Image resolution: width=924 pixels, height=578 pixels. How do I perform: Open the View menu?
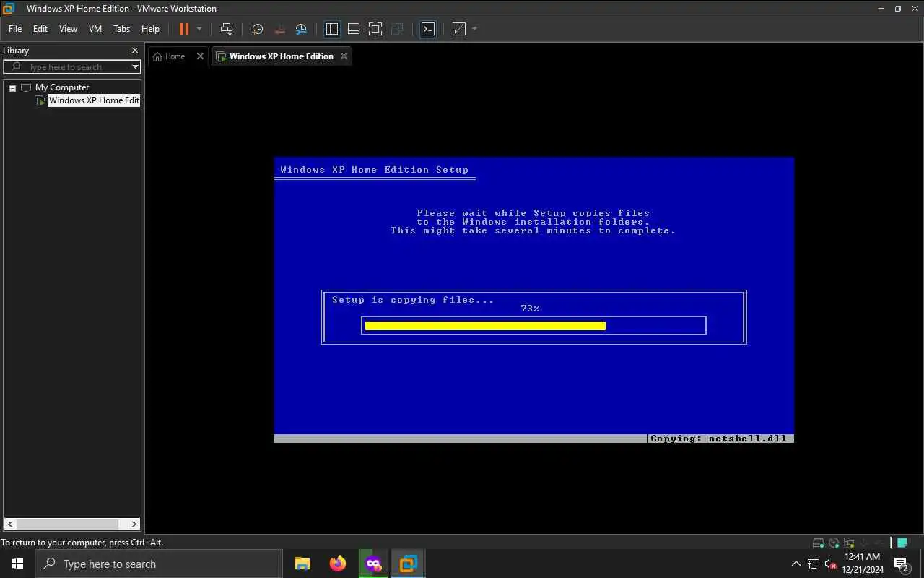click(x=68, y=29)
